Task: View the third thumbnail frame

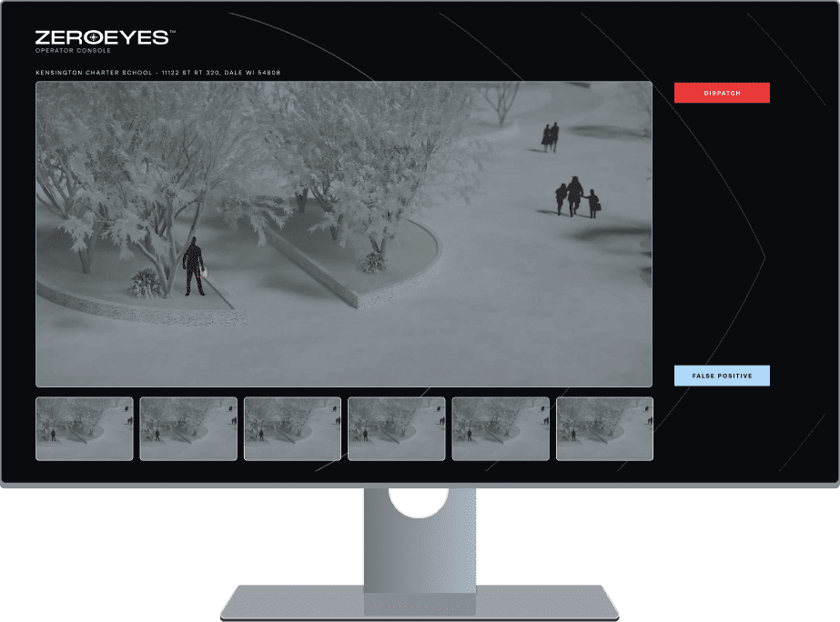Action: [x=292, y=429]
